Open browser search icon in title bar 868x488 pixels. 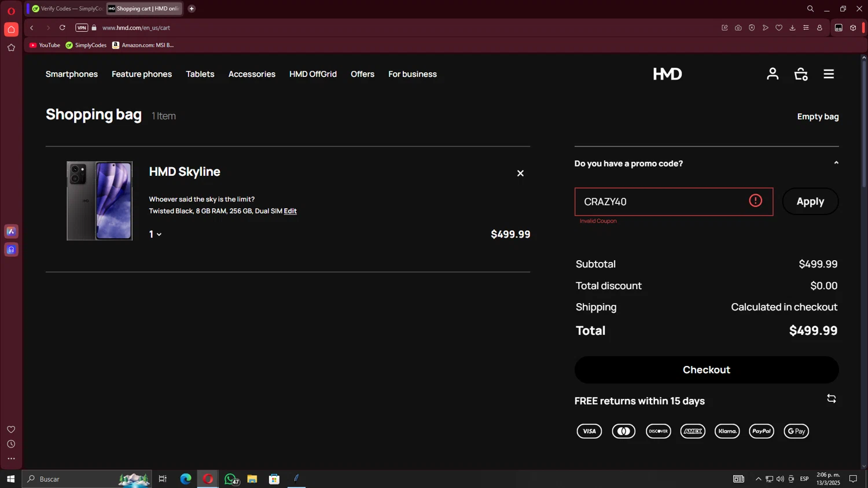810,9
